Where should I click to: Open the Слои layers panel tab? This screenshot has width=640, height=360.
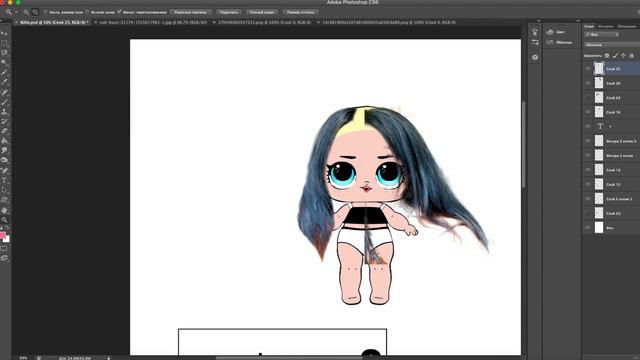pos(589,26)
